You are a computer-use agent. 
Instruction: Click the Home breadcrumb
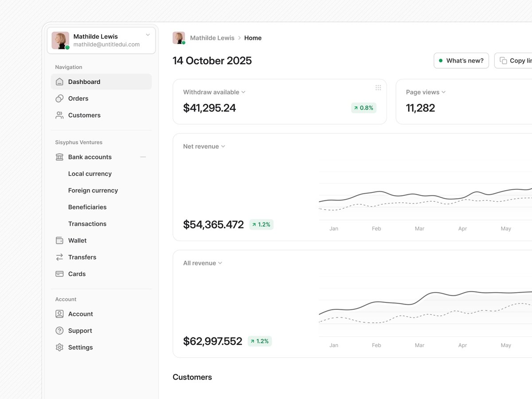(x=253, y=38)
